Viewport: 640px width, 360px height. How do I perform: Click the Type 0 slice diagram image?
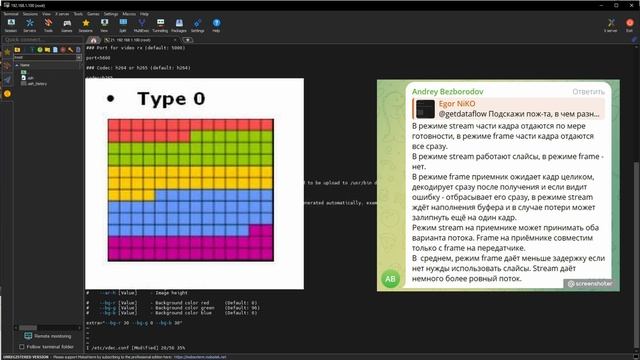(x=191, y=190)
